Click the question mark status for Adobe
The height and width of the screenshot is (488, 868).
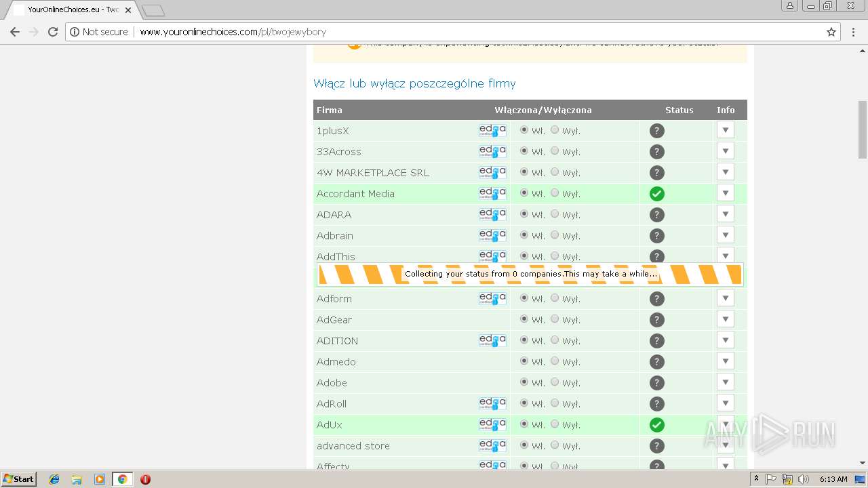click(656, 383)
